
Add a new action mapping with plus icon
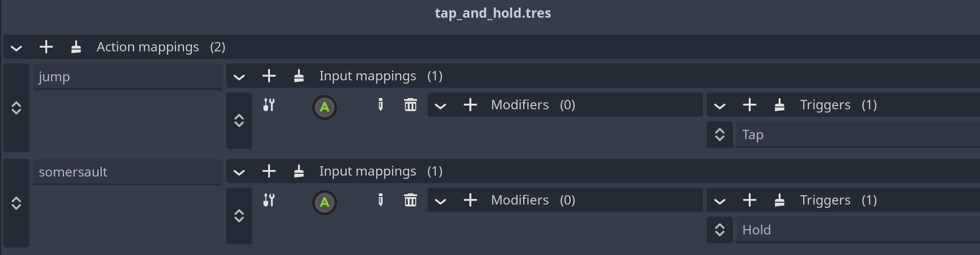click(x=46, y=47)
